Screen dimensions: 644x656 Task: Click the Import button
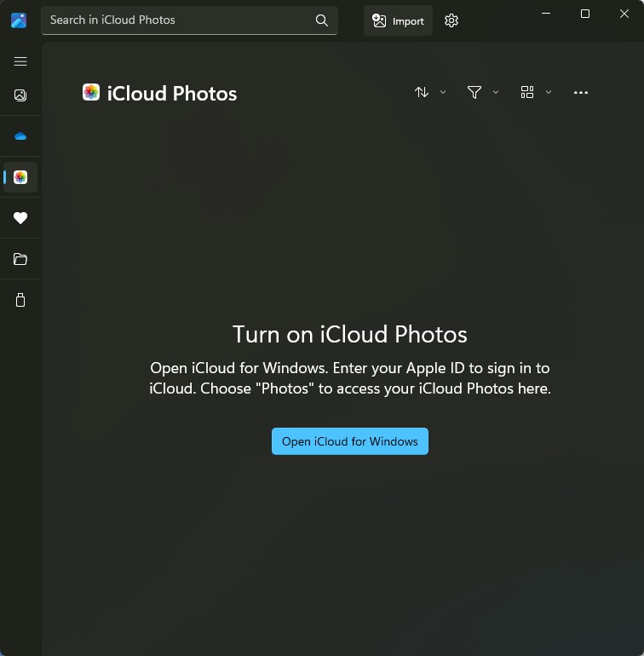(398, 20)
